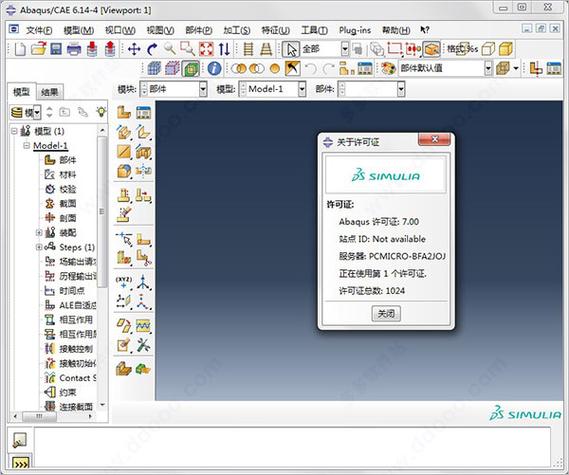Viewport: 569px width, 475px height.
Task: Click the context help arrow button
Action: [x=425, y=30]
